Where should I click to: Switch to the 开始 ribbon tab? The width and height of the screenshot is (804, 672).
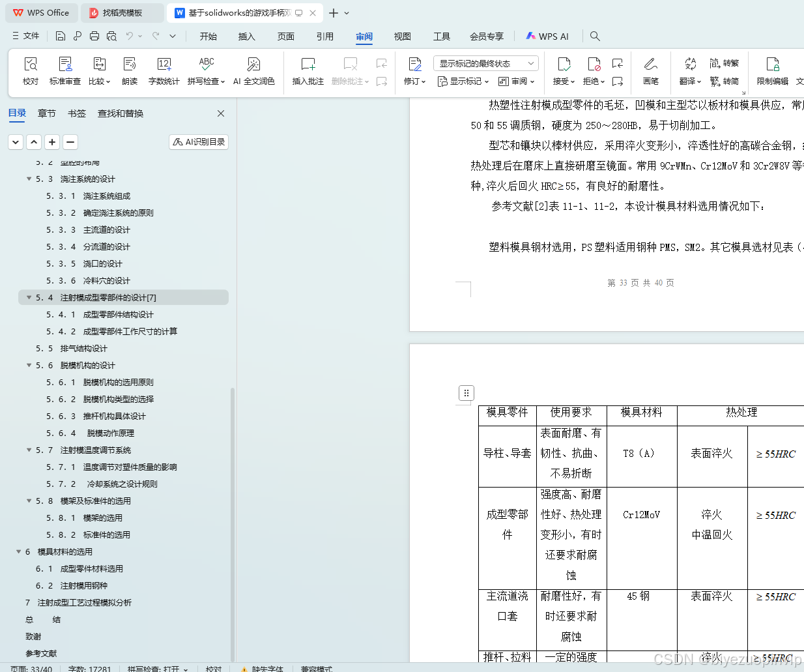(x=208, y=37)
